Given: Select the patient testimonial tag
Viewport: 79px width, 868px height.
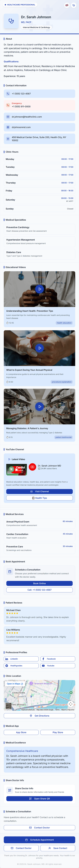Looking at the screenshot, I should (x=63, y=437).
